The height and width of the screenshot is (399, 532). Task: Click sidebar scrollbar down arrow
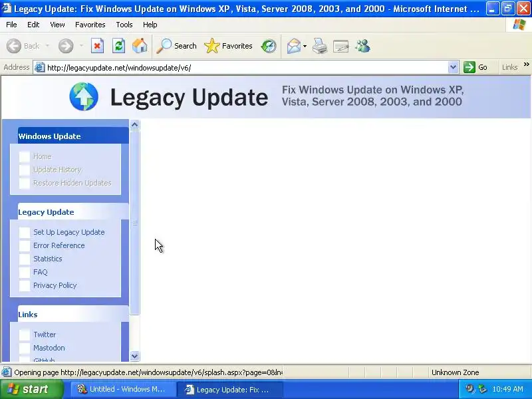[135, 356]
